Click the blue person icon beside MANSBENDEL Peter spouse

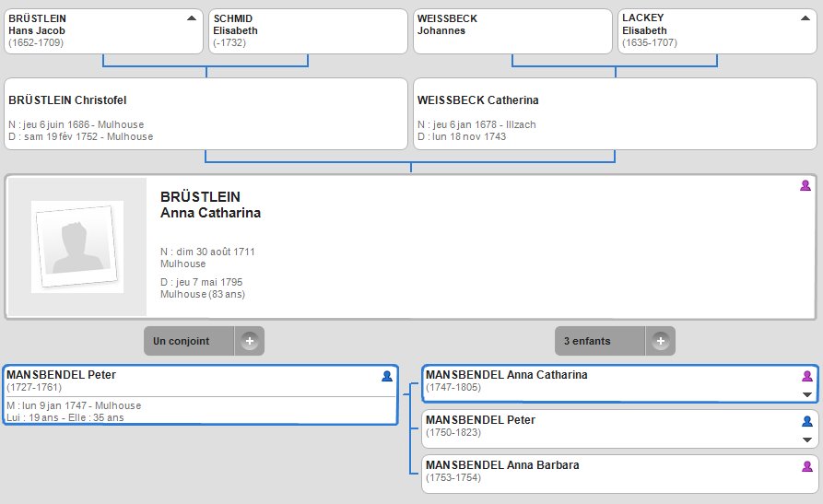387,376
